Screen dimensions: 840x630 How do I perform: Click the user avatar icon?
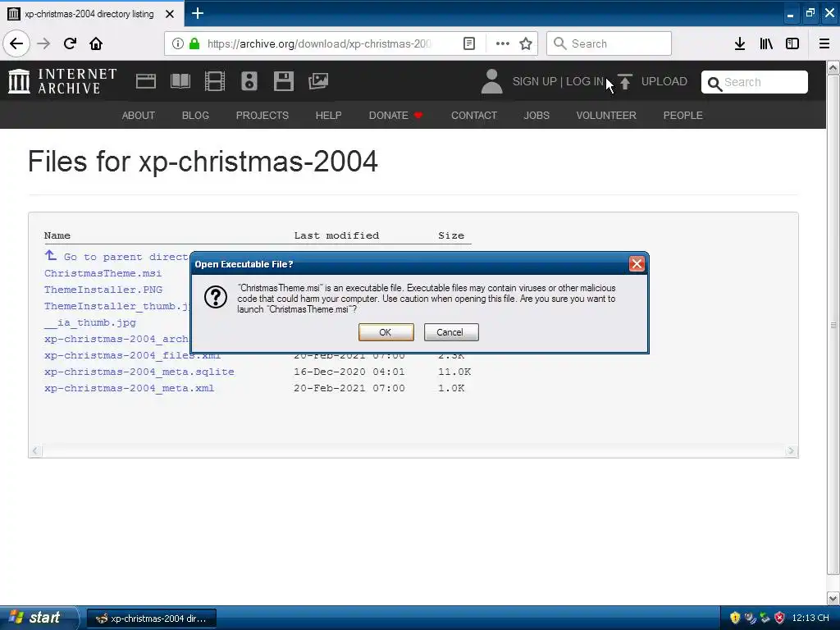point(492,81)
